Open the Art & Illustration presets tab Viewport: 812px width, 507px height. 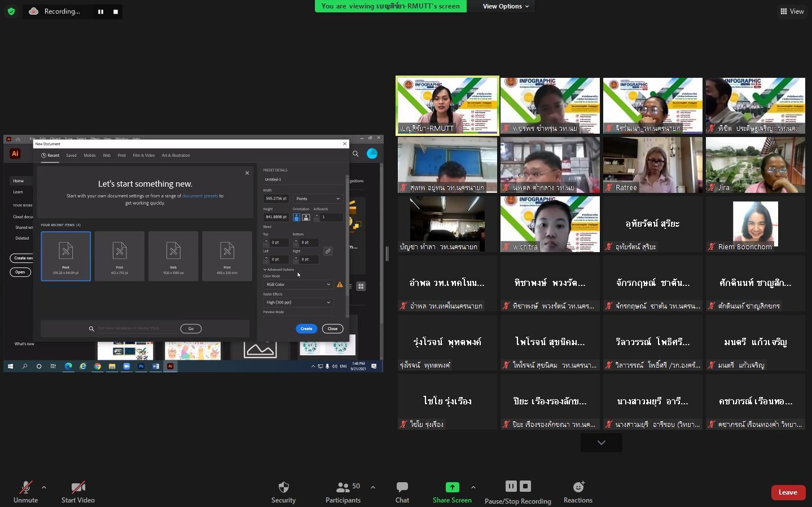175,156
